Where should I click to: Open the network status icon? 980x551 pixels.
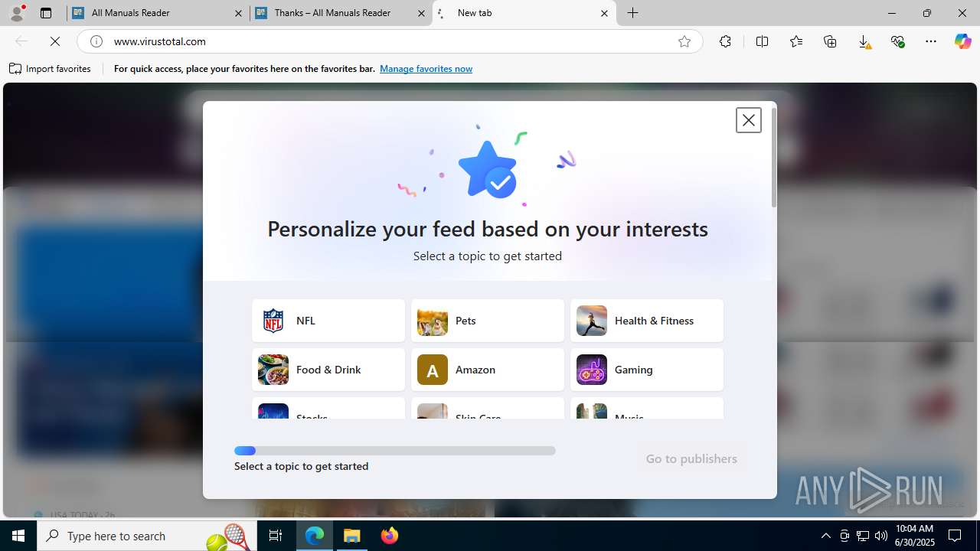click(x=863, y=536)
